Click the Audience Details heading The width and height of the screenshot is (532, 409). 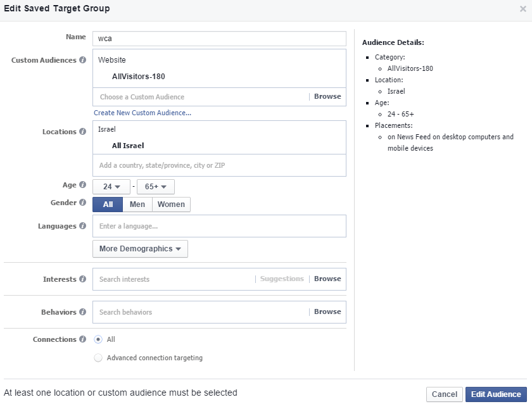coord(393,42)
